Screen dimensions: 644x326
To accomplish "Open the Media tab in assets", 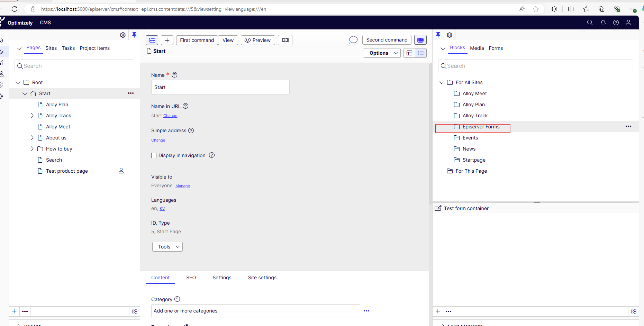I will coord(477,48).
